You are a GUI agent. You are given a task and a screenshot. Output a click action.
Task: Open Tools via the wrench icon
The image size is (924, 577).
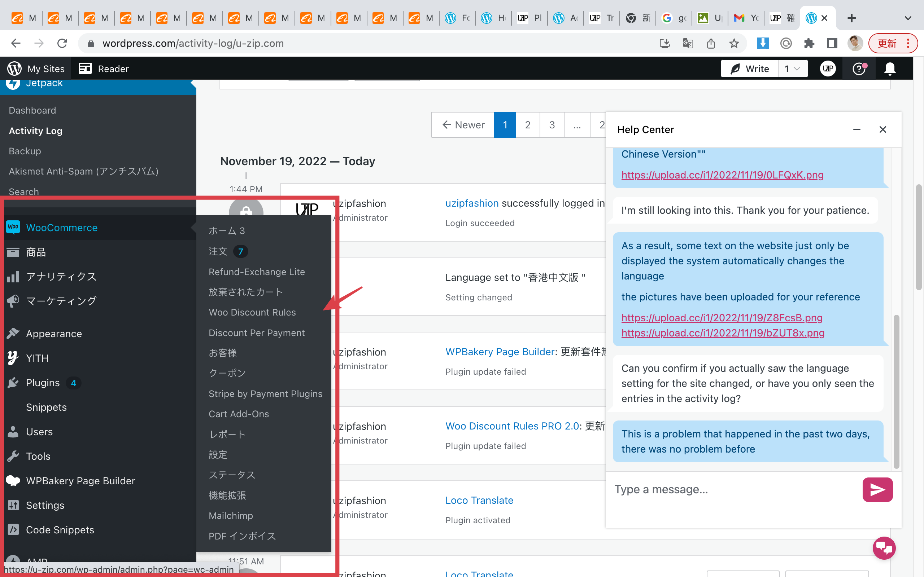(x=13, y=456)
